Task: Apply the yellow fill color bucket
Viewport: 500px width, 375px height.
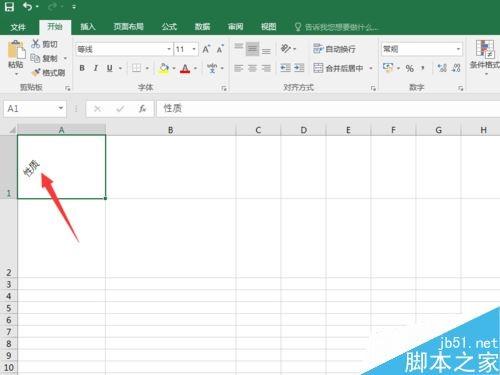Action: pos(164,68)
